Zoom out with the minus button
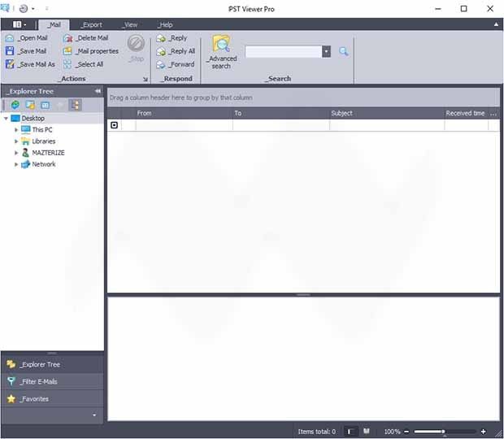504x439 pixels. [x=406, y=432]
